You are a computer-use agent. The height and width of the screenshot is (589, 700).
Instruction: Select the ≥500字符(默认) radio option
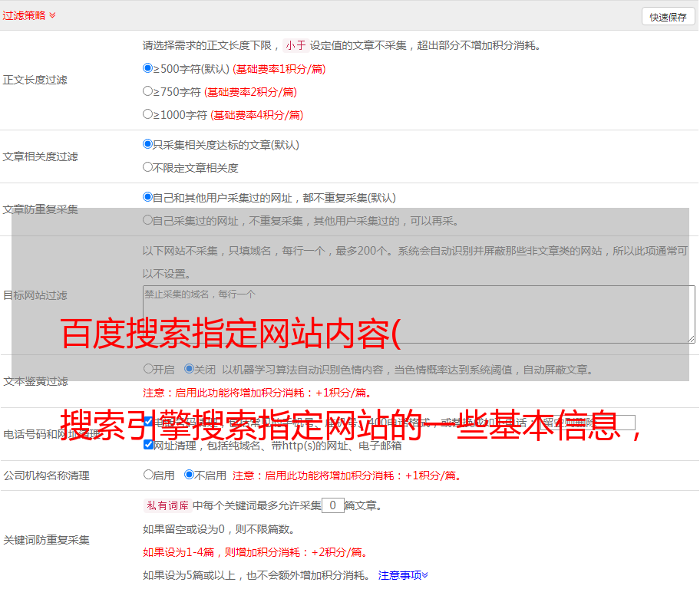[x=147, y=68]
